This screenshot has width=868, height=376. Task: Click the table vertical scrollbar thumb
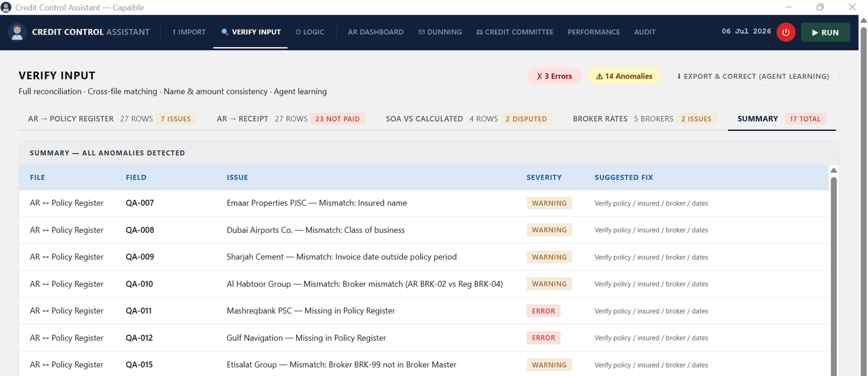pos(834,276)
